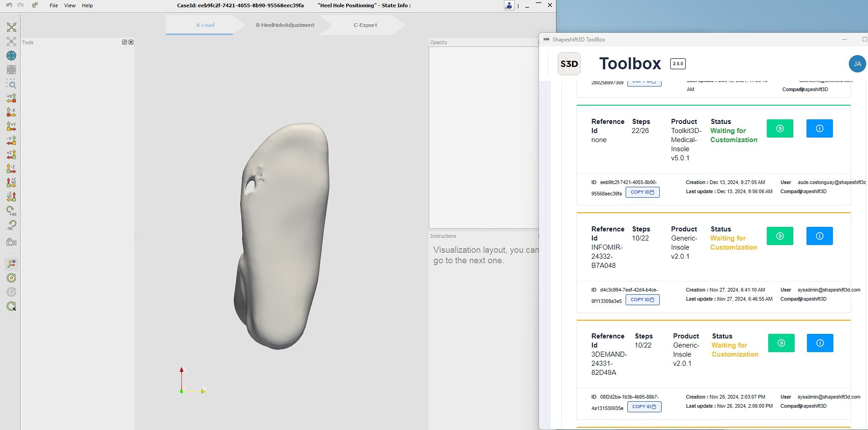
Task: Go to the C-Export step
Action: pos(365,25)
